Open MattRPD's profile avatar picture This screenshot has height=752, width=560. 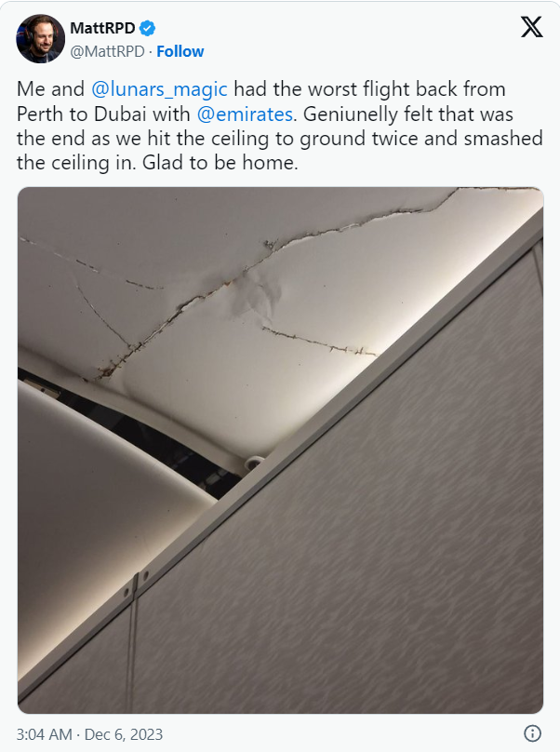[x=41, y=38]
